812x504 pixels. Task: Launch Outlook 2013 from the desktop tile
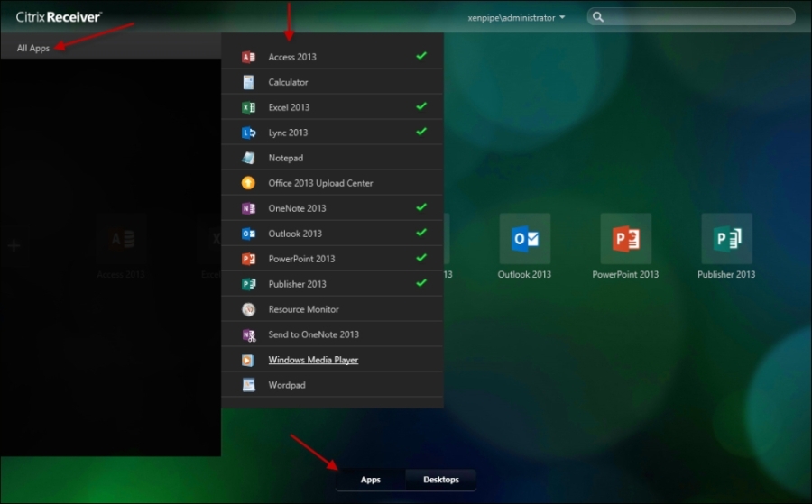[x=524, y=239]
